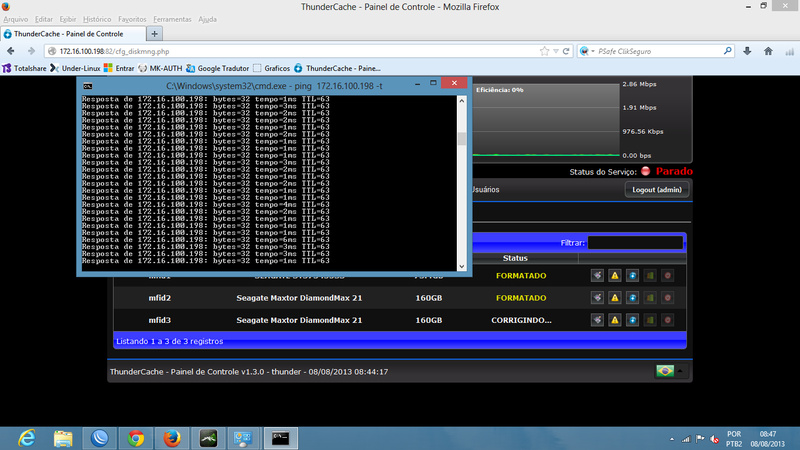Click the CORRIGINDO... status text
Image resolution: width=800 pixels, height=450 pixels.
coord(521,320)
